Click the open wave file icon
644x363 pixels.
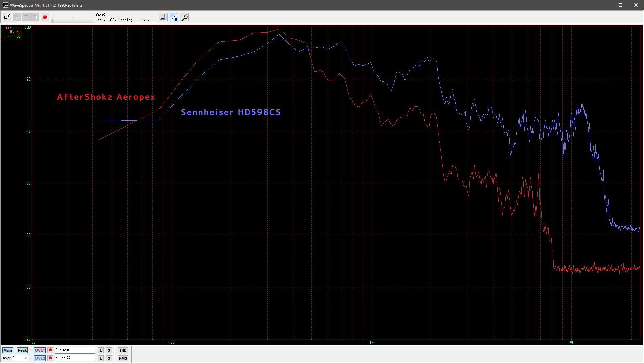pyautogui.click(x=7, y=17)
